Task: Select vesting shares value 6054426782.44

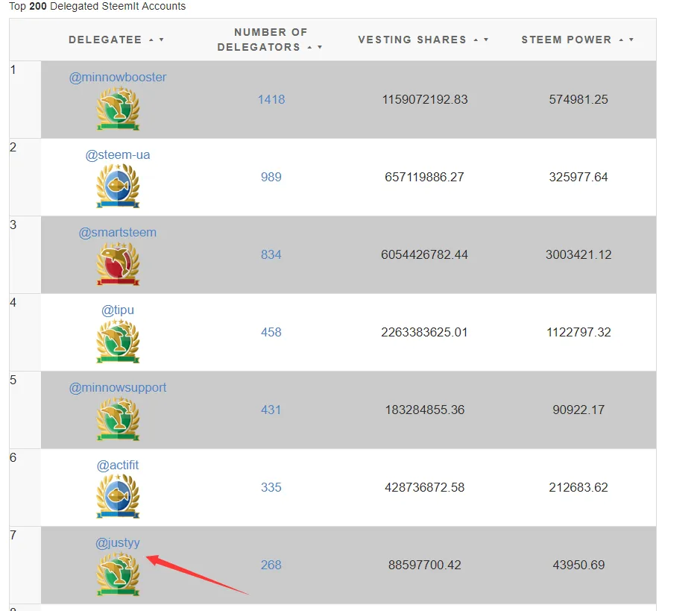Action: (425, 254)
